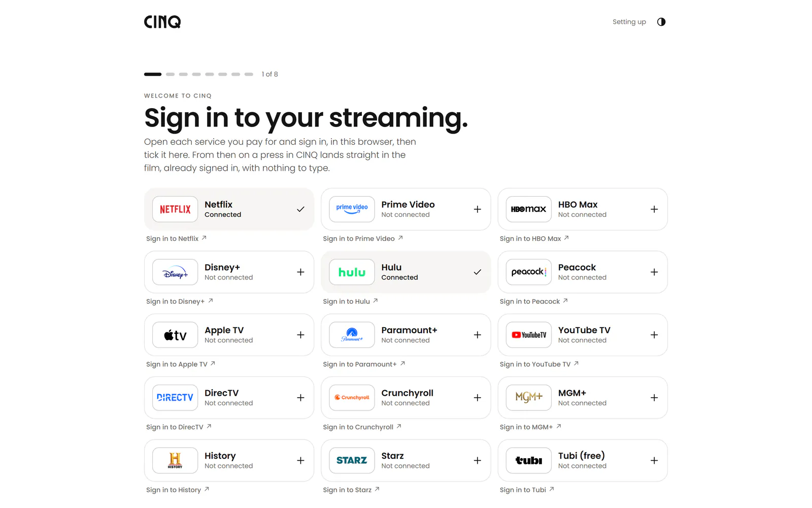The width and height of the screenshot is (812, 508).
Task: Click the Tubi logo thumbnail
Action: 529,460
